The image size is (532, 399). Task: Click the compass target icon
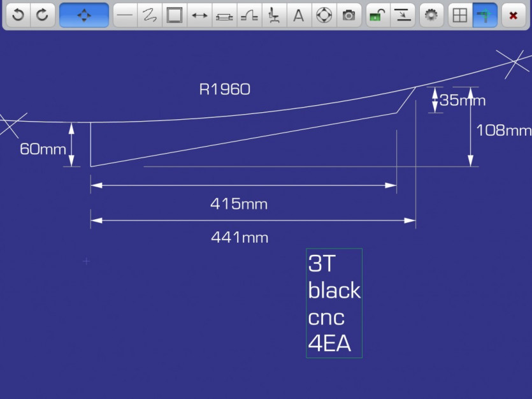click(324, 15)
